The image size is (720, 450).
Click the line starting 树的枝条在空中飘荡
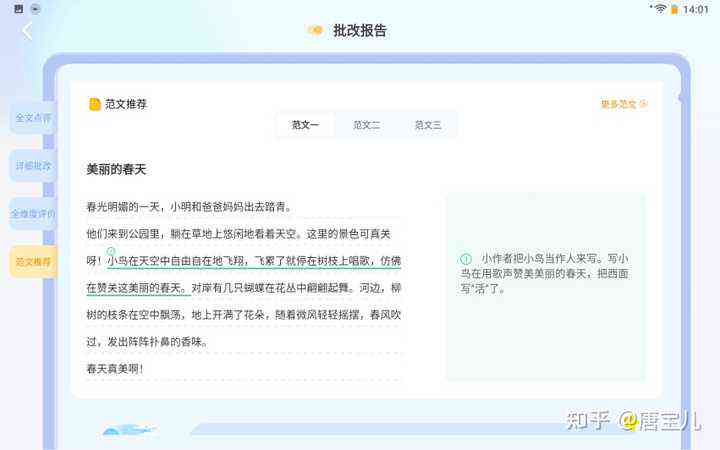(243, 315)
